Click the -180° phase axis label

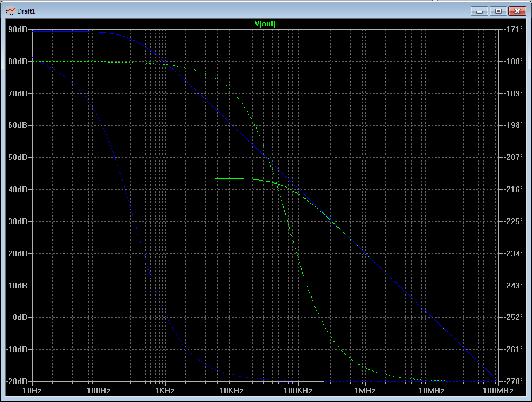[513, 61]
